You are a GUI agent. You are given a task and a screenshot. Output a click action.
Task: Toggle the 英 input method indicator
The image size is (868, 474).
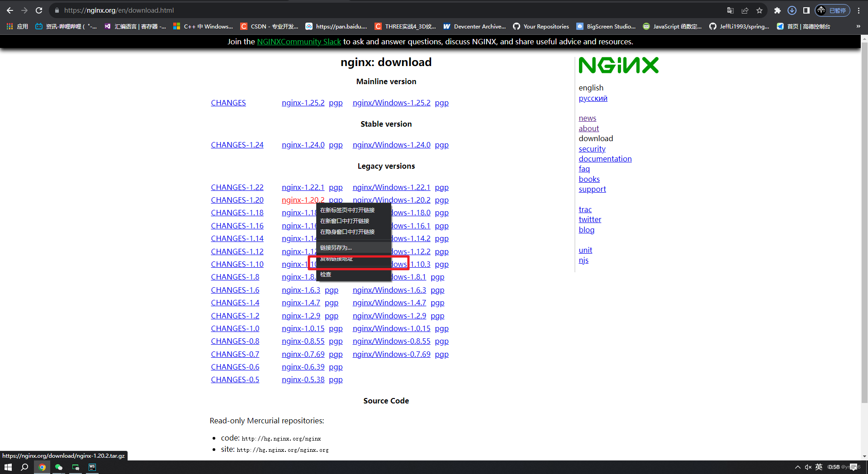[819, 467]
